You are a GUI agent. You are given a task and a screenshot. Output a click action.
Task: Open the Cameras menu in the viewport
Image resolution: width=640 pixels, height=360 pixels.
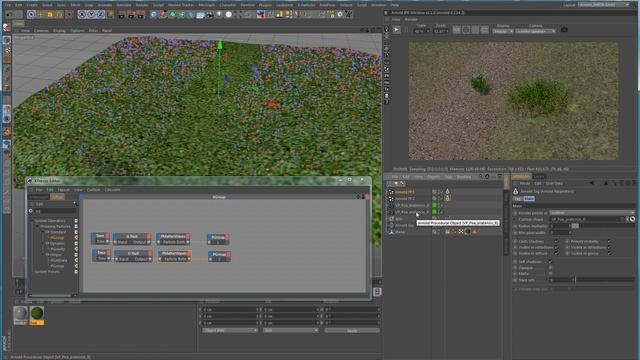tap(41, 31)
